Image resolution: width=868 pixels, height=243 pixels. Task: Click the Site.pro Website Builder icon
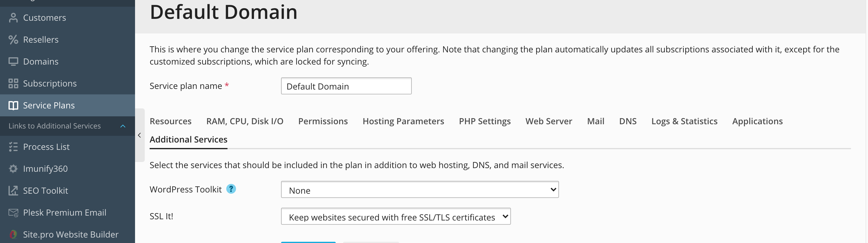(13, 234)
